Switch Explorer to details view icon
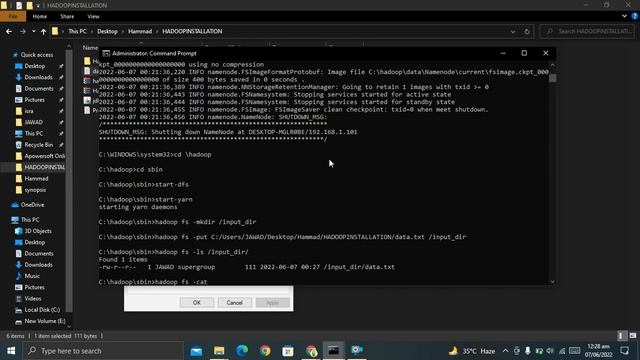 coord(621,336)
